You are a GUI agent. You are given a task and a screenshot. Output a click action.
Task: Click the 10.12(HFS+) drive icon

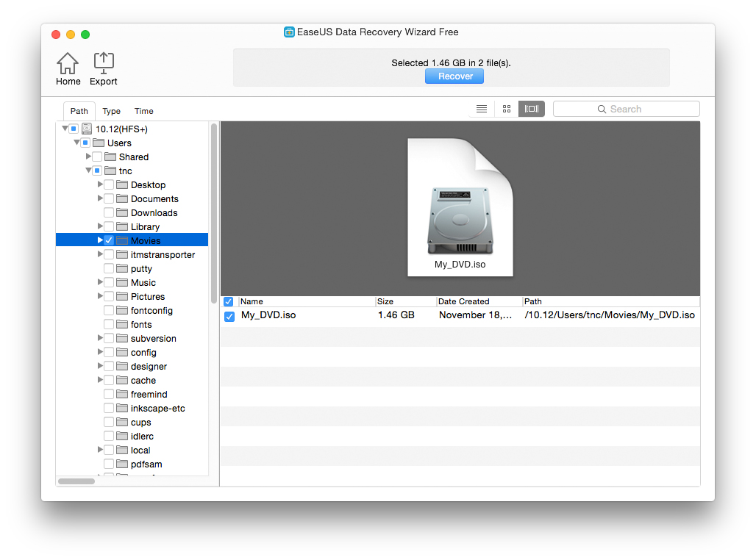[x=87, y=129]
